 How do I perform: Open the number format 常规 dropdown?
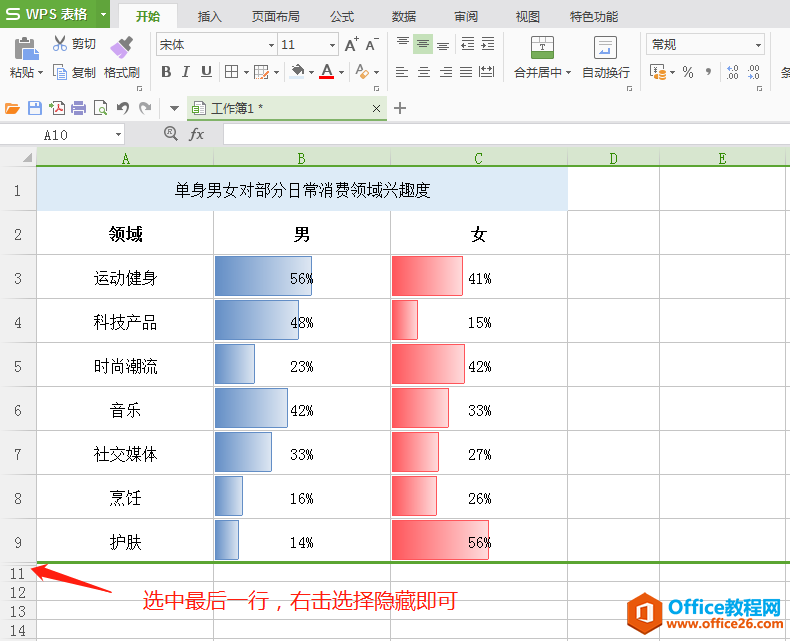pyautogui.click(x=758, y=45)
